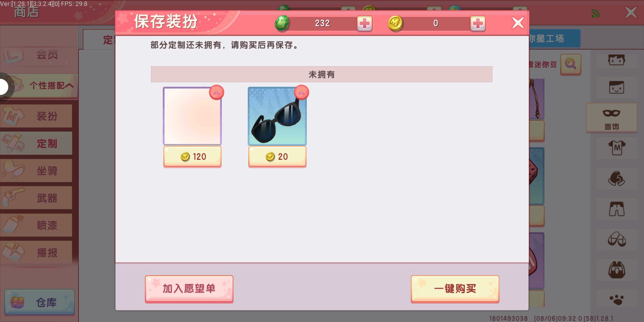Collapse the 个性搭配 sidebar section
The height and width of the screenshot is (322, 644).
coord(45,86)
